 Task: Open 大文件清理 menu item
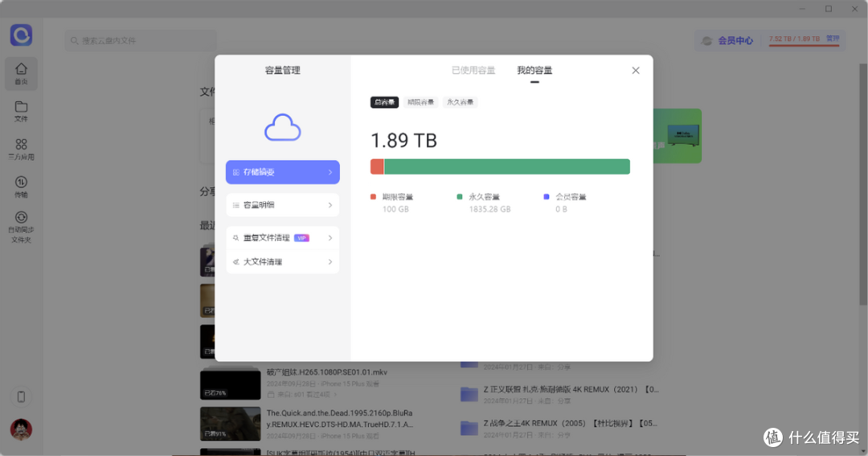pos(282,261)
